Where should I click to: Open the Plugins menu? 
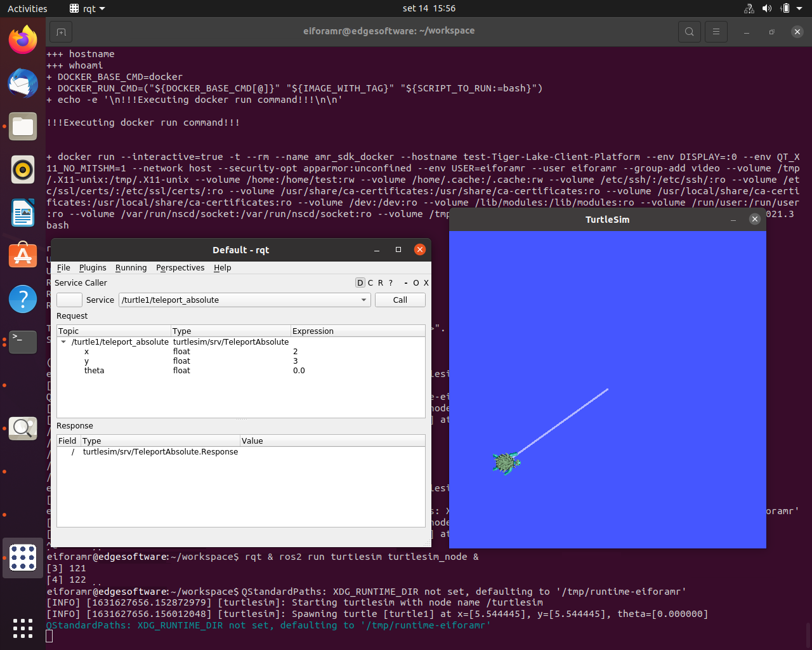click(93, 268)
